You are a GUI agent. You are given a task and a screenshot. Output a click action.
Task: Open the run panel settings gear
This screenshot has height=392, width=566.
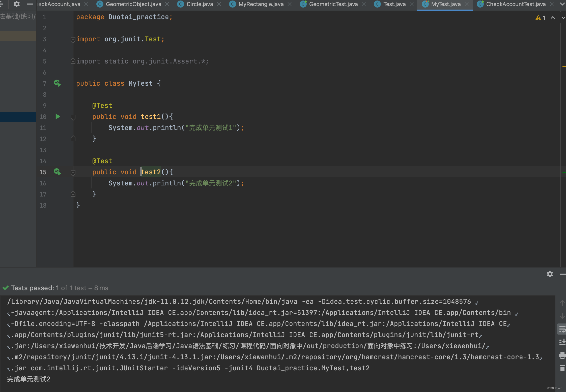[550, 274]
